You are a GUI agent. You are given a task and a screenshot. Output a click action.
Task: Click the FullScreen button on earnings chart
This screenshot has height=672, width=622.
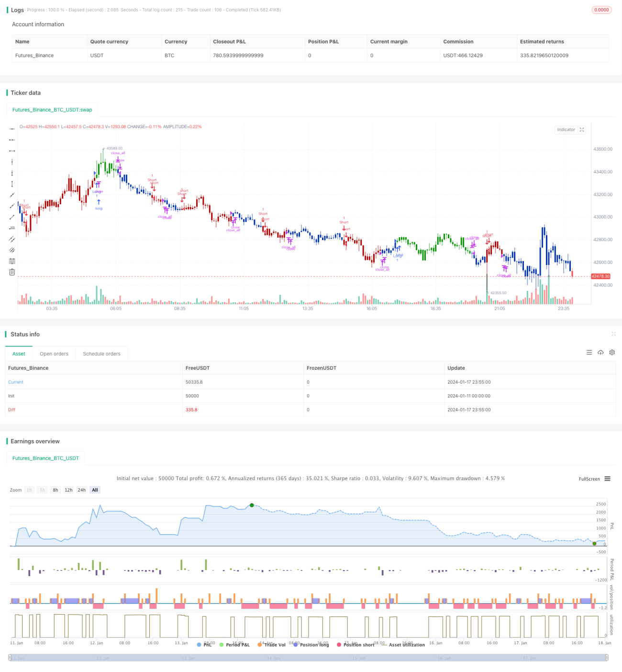pyautogui.click(x=589, y=479)
